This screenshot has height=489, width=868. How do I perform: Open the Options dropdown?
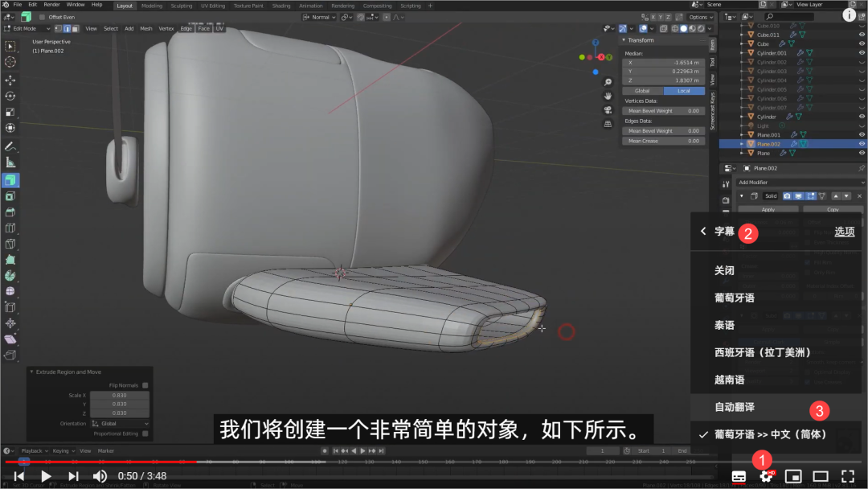701,17
